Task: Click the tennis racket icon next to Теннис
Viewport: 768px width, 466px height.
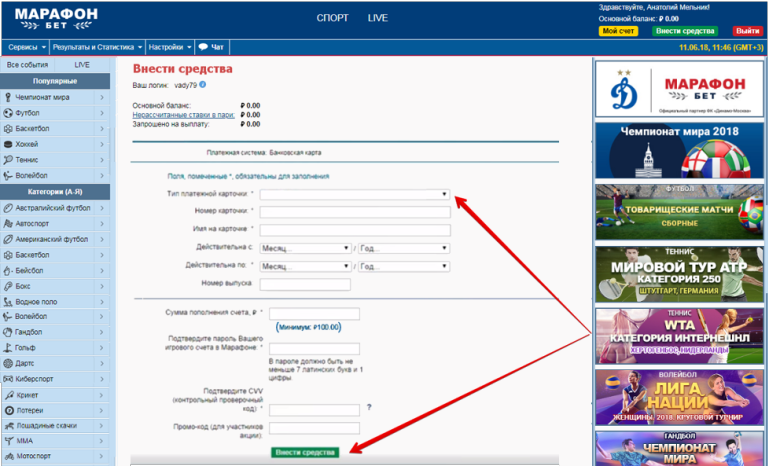Action: point(8,160)
